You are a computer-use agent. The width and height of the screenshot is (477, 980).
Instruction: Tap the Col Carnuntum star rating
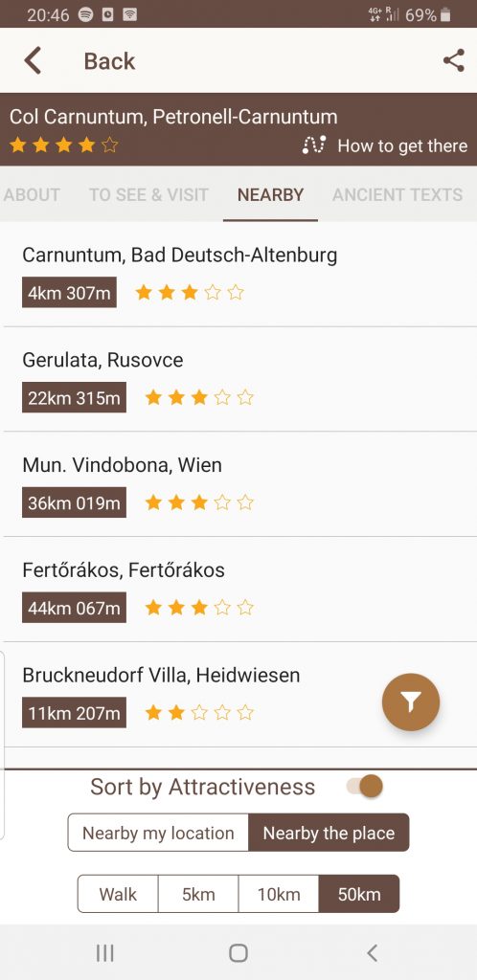[x=64, y=145]
